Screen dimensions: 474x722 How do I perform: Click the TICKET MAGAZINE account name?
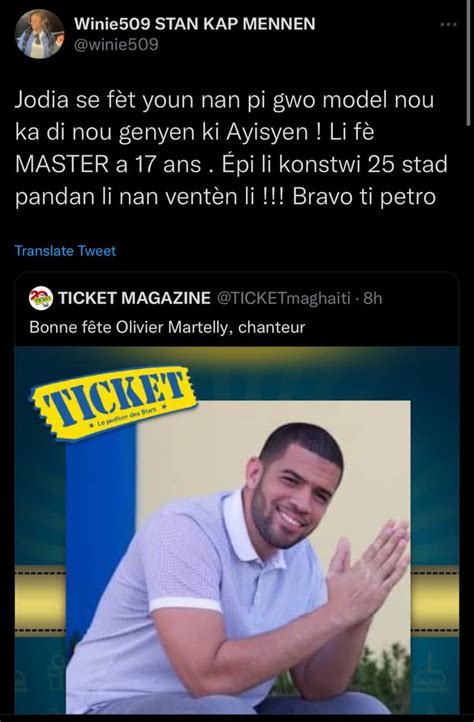[134, 298]
